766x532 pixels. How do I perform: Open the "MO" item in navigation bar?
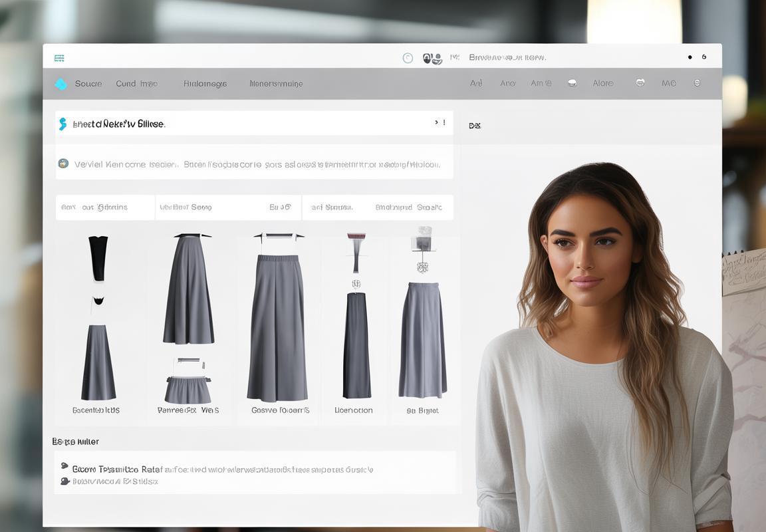[669, 83]
